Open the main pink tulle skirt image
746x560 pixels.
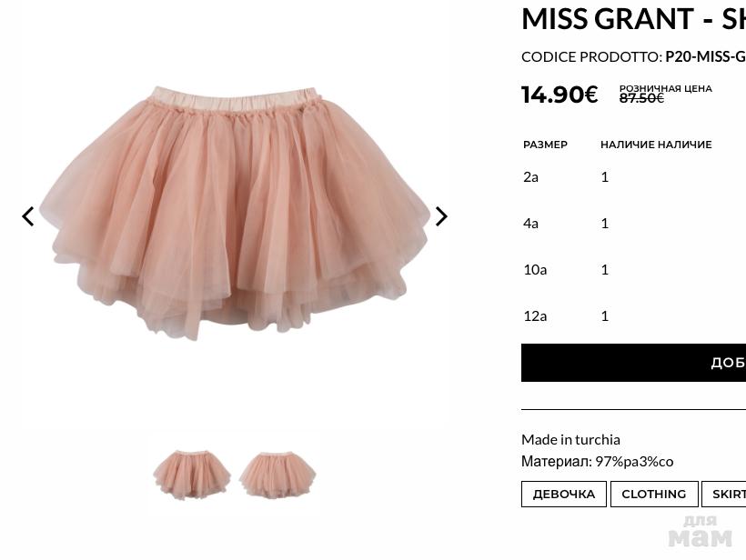(x=235, y=214)
